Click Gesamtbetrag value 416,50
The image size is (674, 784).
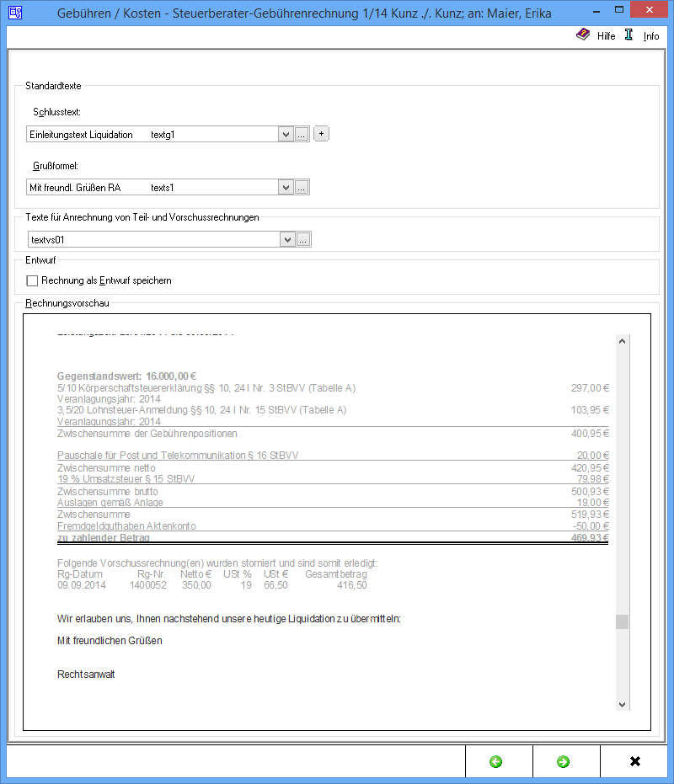click(x=352, y=585)
